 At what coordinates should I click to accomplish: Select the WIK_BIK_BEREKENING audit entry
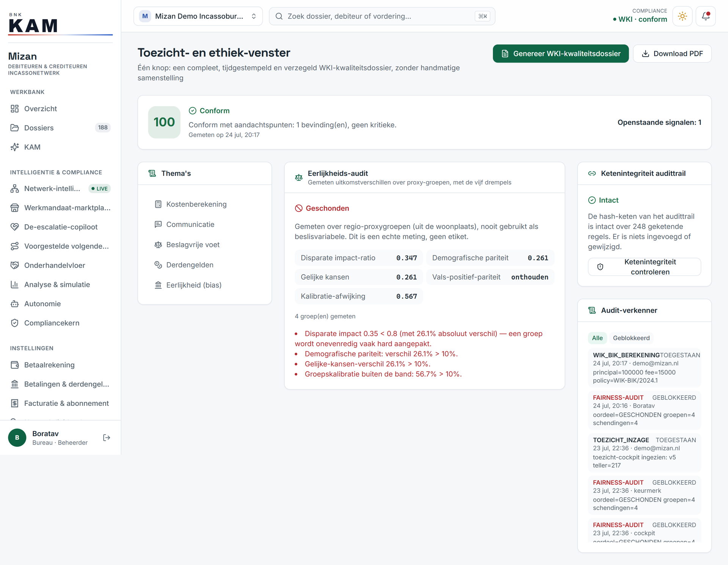point(644,368)
